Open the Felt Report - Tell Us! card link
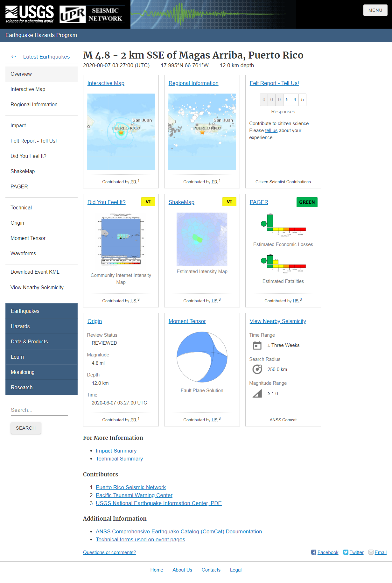The image size is (392, 583). point(274,83)
